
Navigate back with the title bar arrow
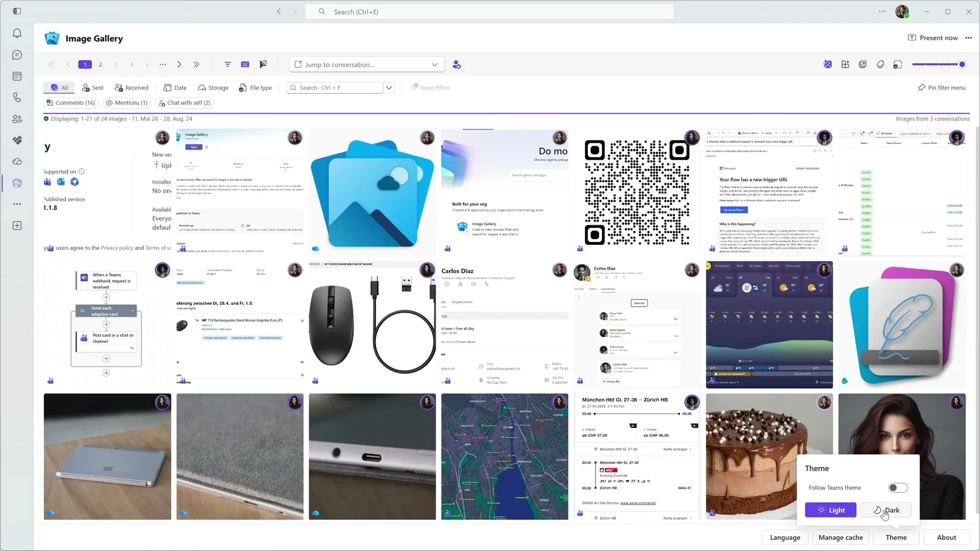(x=279, y=11)
